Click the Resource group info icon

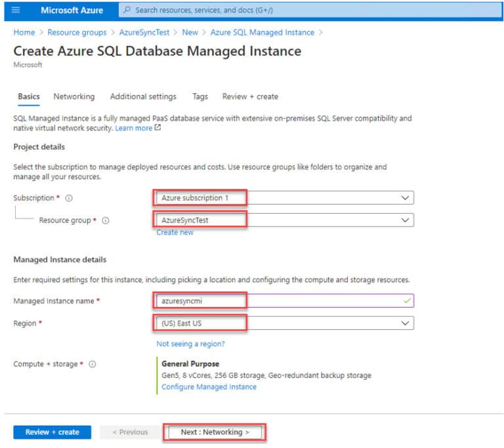click(x=106, y=220)
